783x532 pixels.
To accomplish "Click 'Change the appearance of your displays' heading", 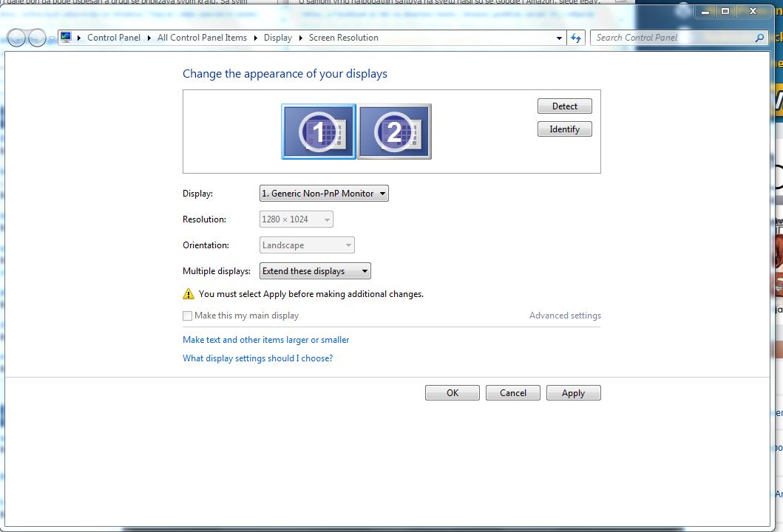I will (285, 74).
